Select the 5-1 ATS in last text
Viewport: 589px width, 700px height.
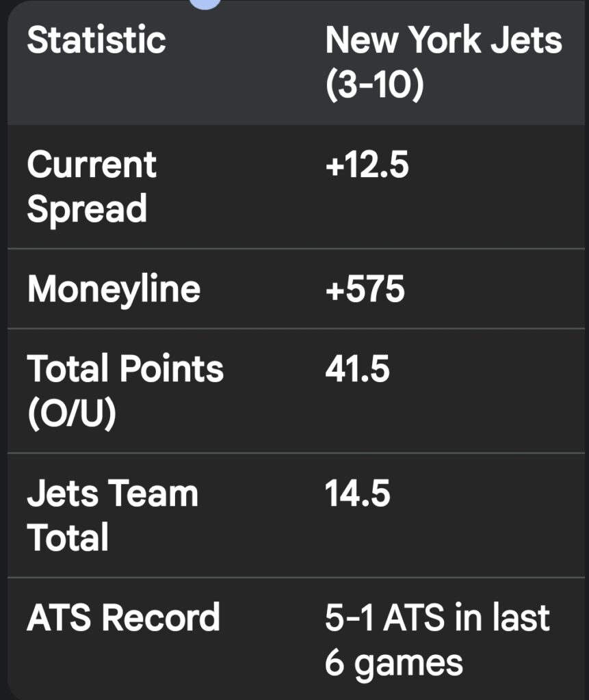point(437,617)
